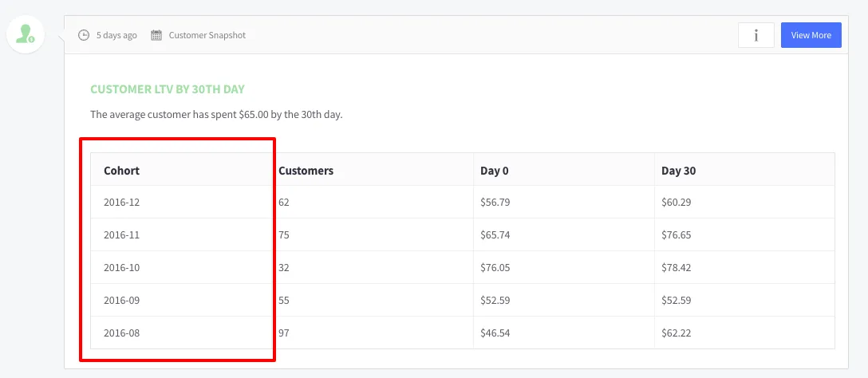
Task: Click the '5 days ago' timestamp
Action: click(x=116, y=35)
